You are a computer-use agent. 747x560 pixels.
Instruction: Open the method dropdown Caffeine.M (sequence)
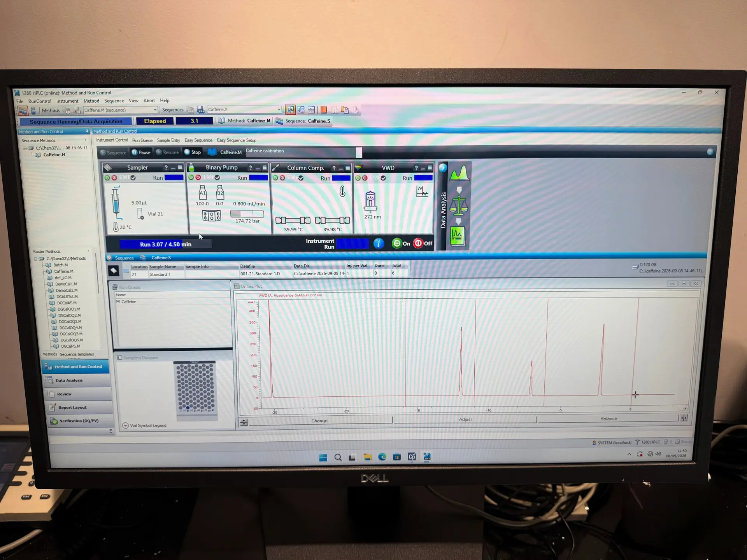(121, 110)
